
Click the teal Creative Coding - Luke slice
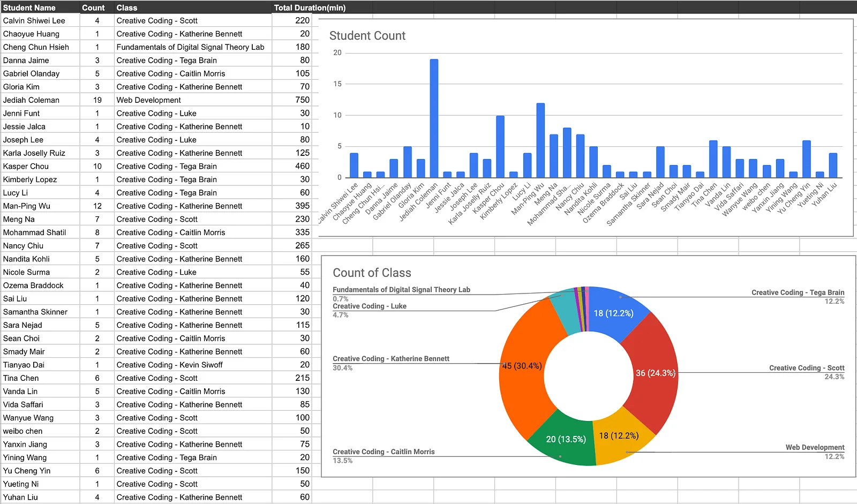point(566,311)
